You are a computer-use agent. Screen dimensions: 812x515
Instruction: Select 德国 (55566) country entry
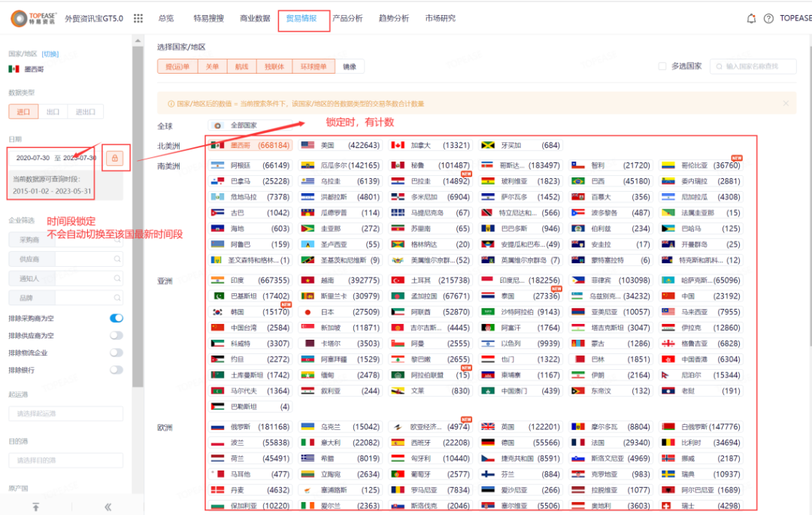click(x=520, y=443)
